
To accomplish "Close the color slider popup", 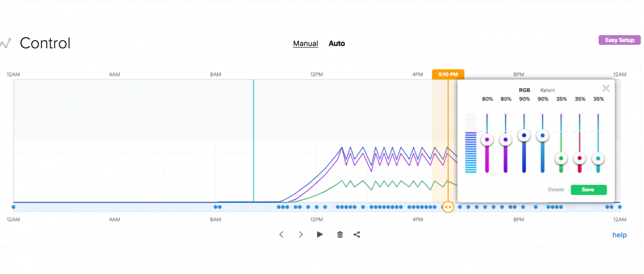I will pos(606,88).
